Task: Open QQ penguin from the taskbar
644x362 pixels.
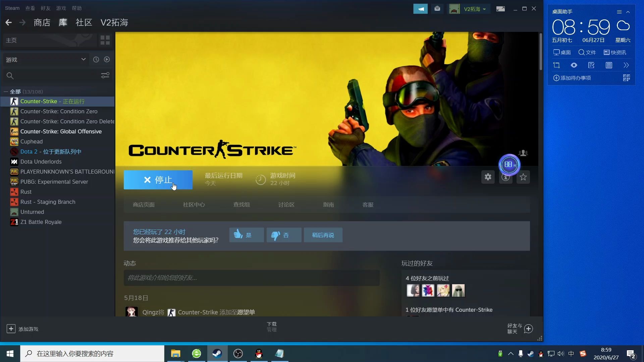Action: (x=259, y=353)
